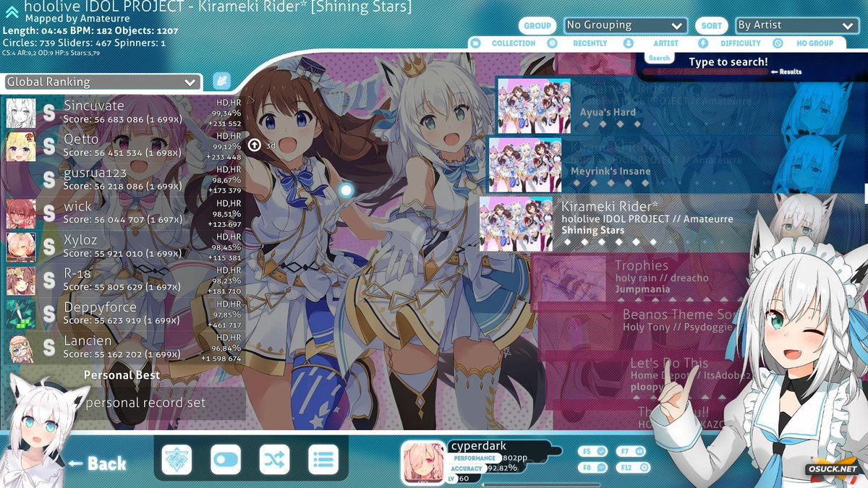Open beatmap options list icon
This screenshot has width=868, height=488.
click(323, 459)
